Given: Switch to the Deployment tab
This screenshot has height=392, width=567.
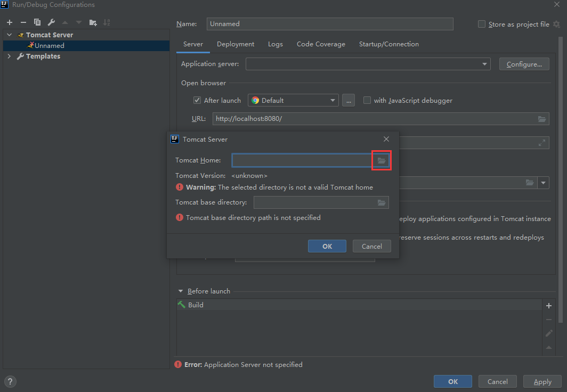Looking at the screenshot, I should click(236, 44).
